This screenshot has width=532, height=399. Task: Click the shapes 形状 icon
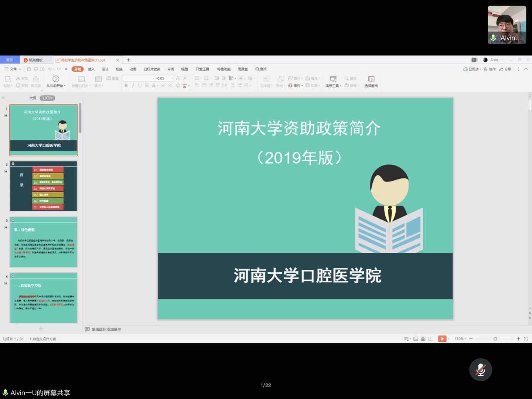point(281,79)
